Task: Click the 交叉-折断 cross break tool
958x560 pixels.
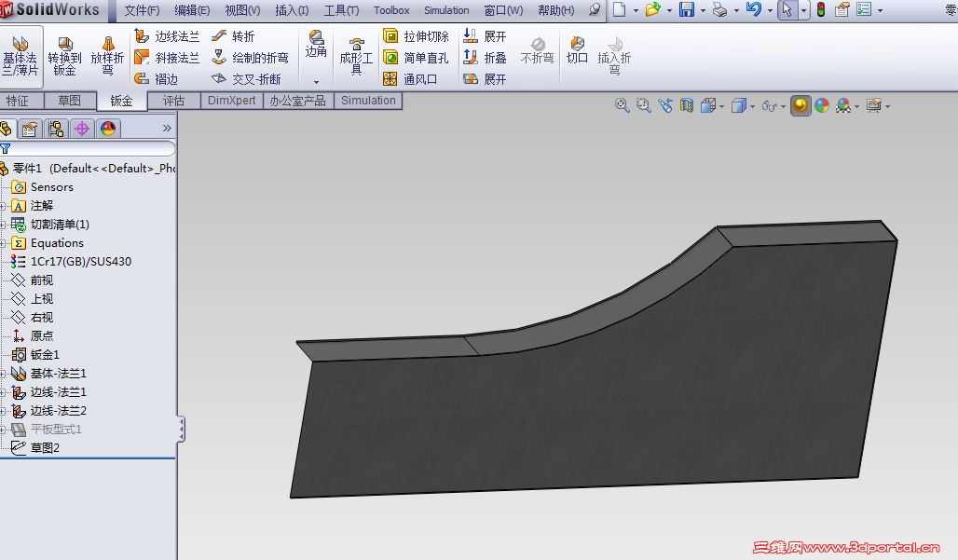Action: (246, 79)
